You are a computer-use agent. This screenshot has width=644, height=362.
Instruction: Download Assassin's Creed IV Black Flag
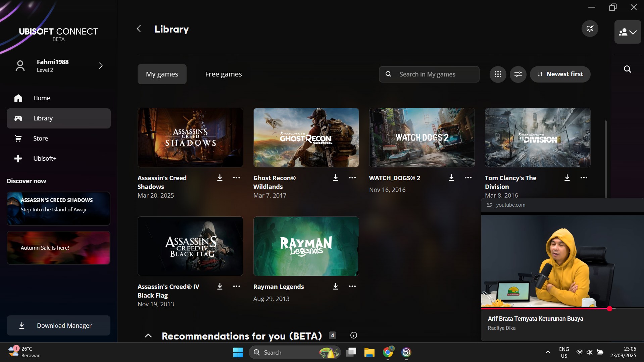(220, 287)
